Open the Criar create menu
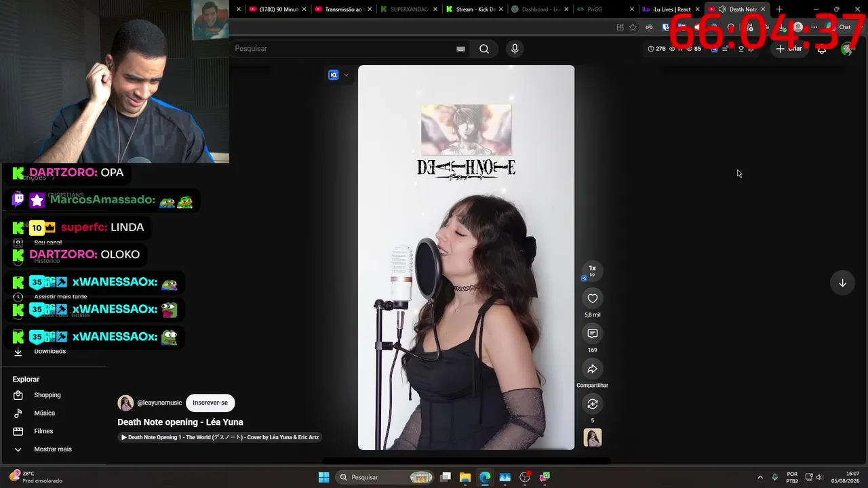868x488 pixels. (x=789, y=49)
